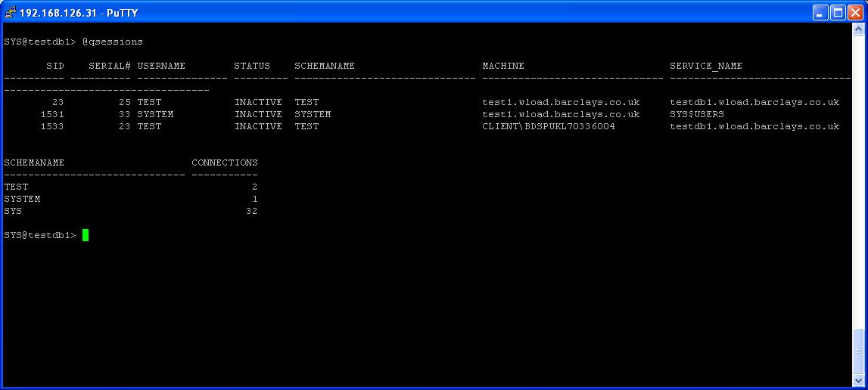Click the MACHINE column header
868x390 pixels.
[x=503, y=66]
